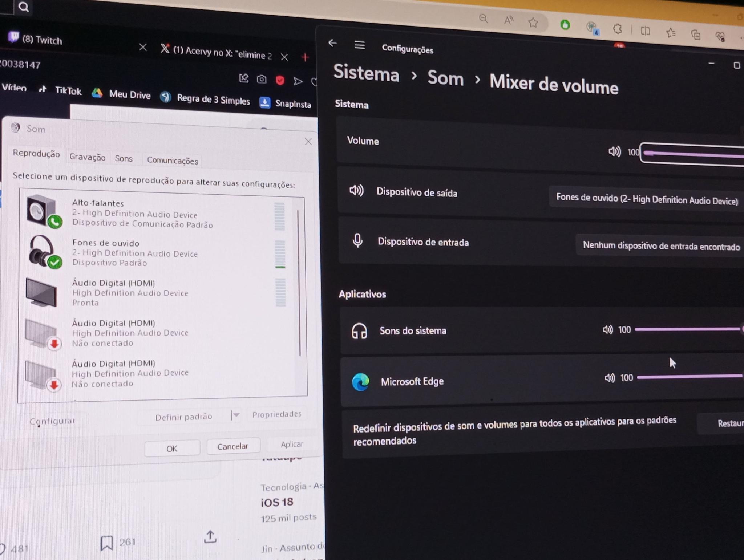Image resolution: width=744 pixels, height=560 pixels.
Task: Close the Acervy no X tab
Action: (284, 57)
